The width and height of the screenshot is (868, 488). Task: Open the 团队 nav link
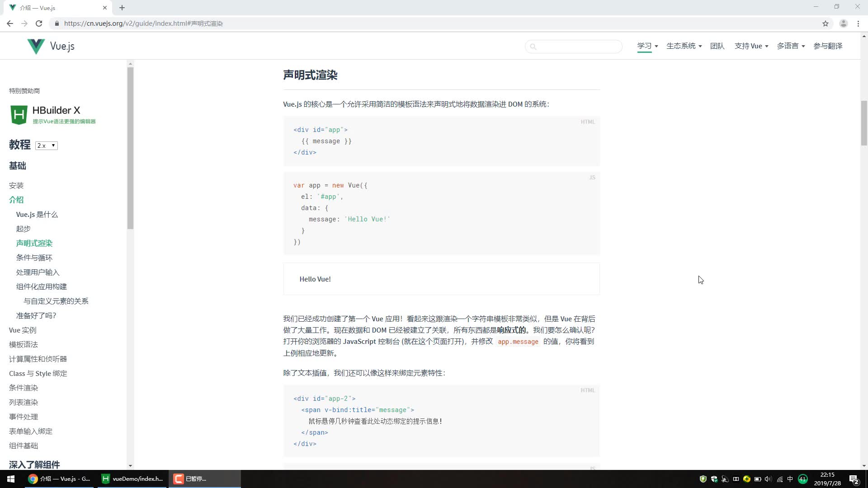717,46
